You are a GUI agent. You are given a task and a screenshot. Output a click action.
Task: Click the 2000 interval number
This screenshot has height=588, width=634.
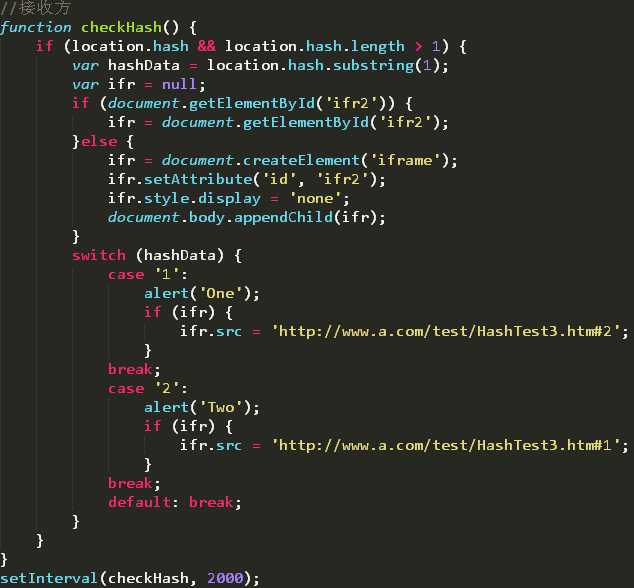[x=225, y=578]
